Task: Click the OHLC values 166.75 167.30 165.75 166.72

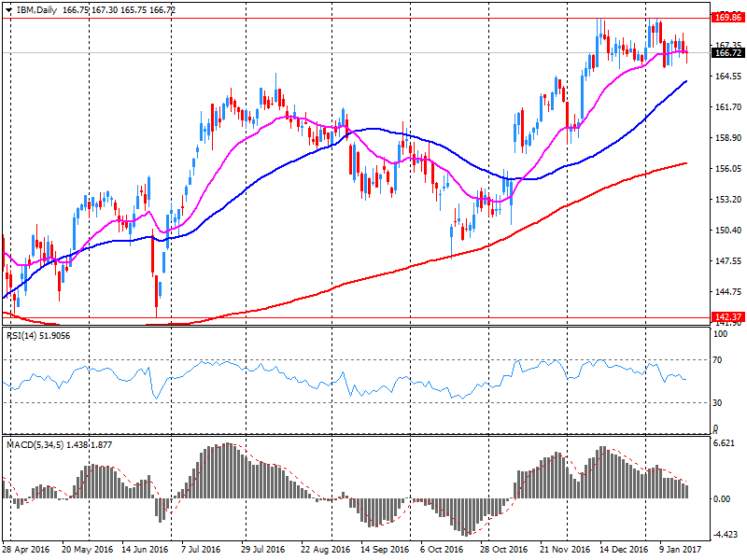Action: 120,10
